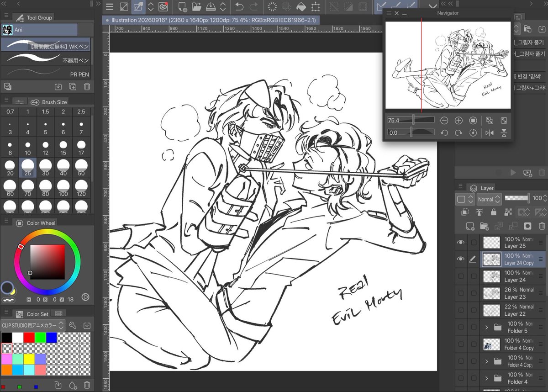Zoom in in the Navigator
Image resolution: width=548 pixels, height=392 pixels.
tap(458, 121)
